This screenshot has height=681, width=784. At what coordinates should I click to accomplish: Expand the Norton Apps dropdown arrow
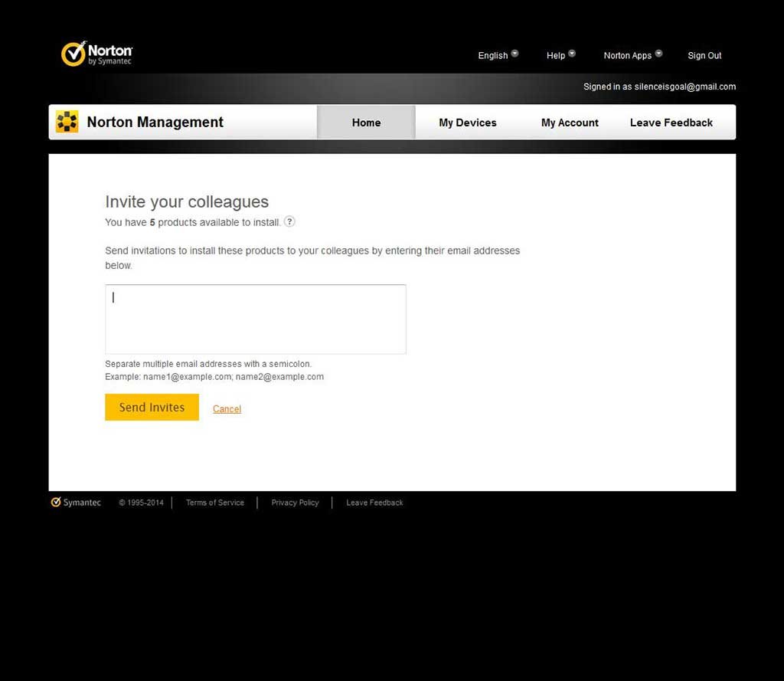pyautogui.click(x=658, y=54)
